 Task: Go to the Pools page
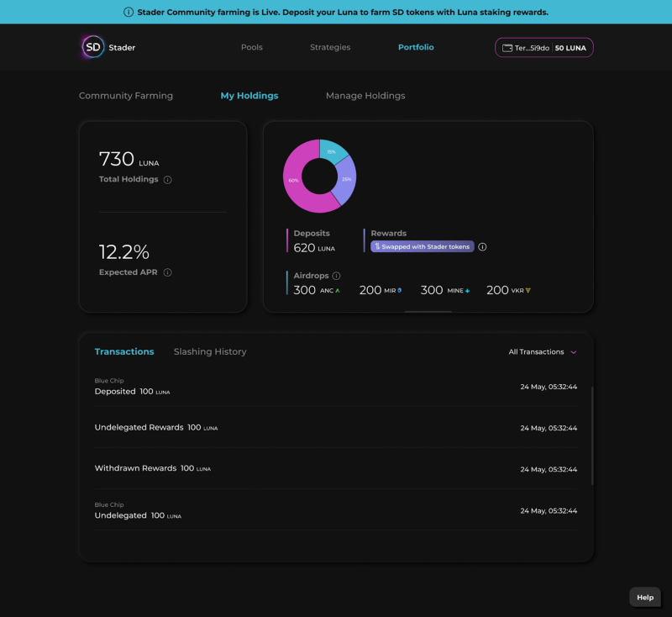252,47
